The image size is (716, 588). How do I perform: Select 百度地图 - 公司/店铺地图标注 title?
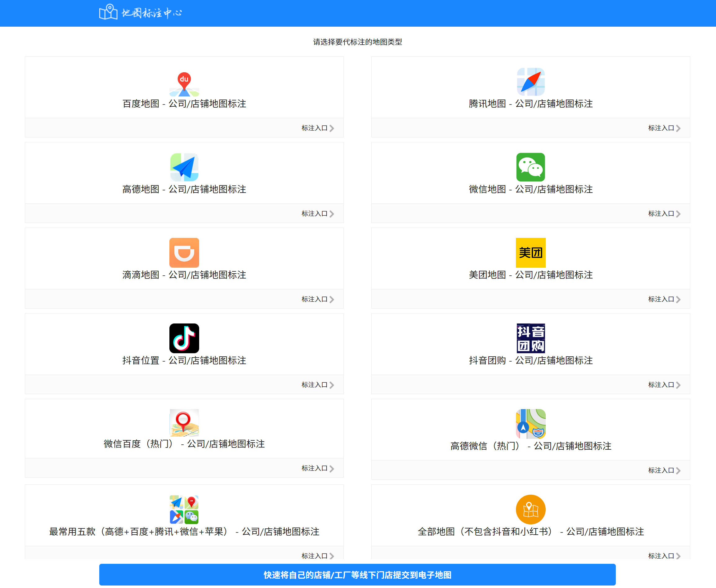[184, 104]
